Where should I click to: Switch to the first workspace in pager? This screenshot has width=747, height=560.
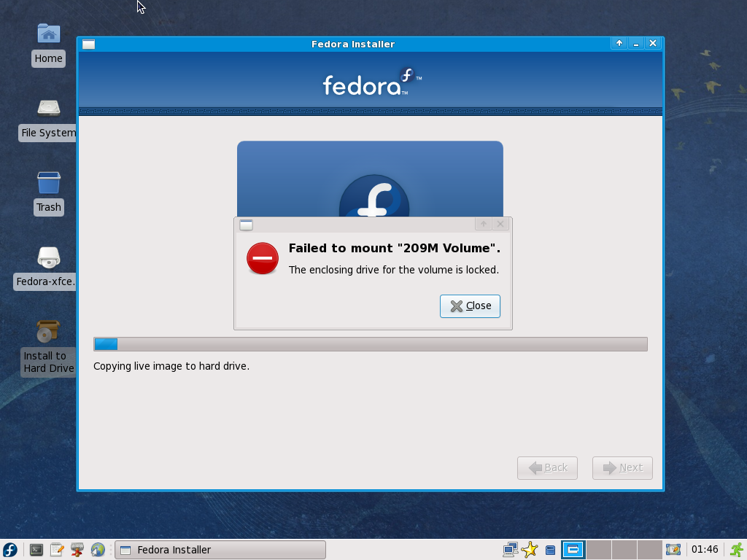tap(573, 550)
